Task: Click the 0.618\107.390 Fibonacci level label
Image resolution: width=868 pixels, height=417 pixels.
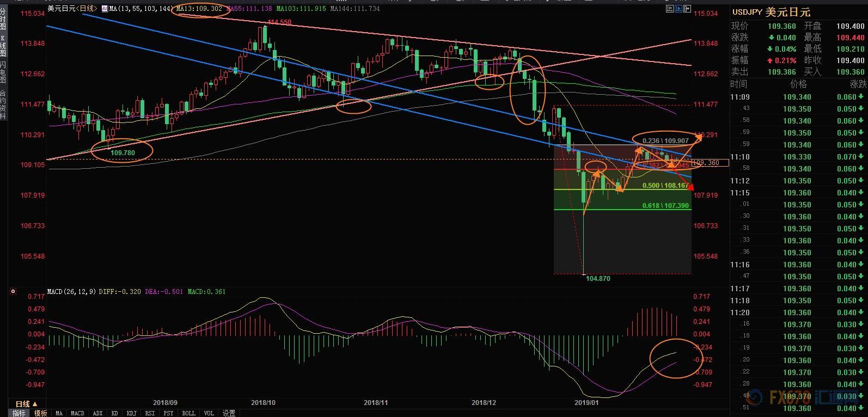Action: pos(665,206)
